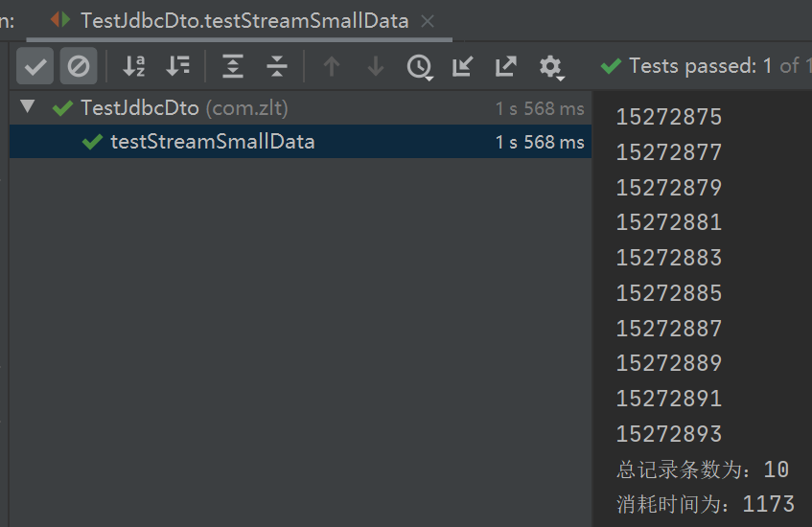
Task: Sort tests alphabetically
Action: point(133,66)
